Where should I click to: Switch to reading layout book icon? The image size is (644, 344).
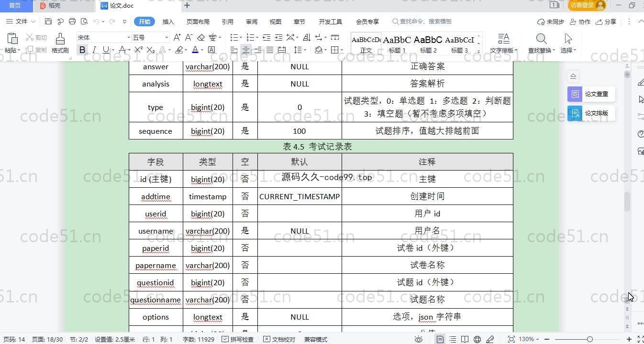click(465, 339)
